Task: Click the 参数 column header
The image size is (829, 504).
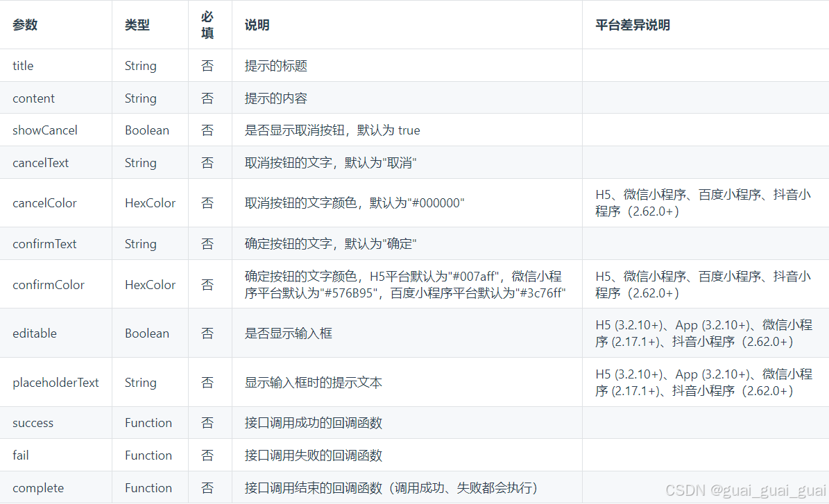Action: click(x=25, y=25)
